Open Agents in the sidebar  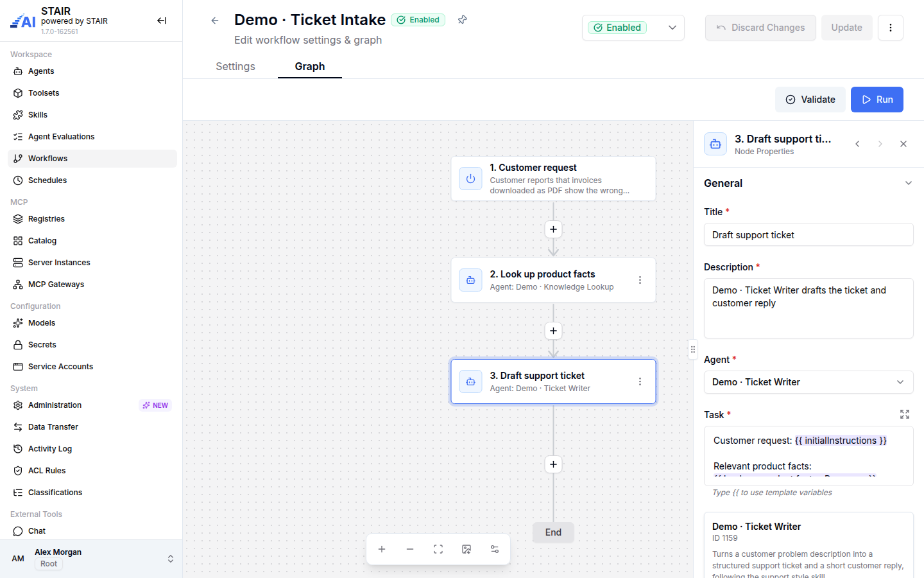pos(92,71)
